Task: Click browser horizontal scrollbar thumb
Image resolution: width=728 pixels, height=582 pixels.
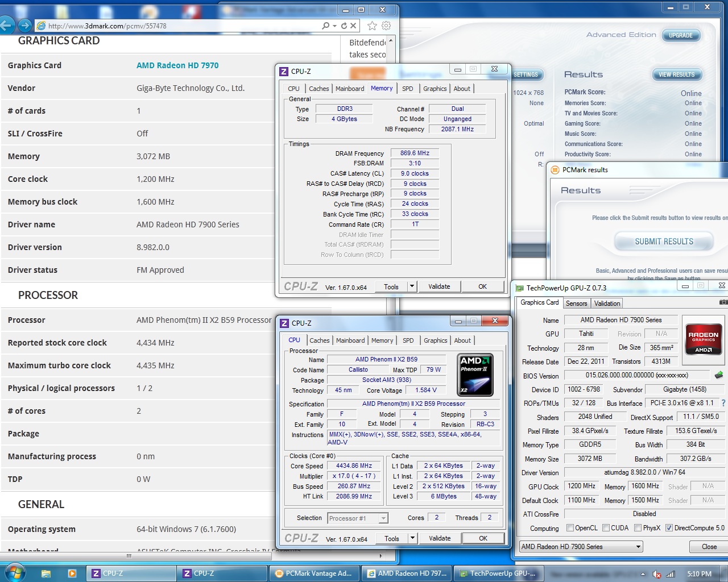Action: (129, 555)
